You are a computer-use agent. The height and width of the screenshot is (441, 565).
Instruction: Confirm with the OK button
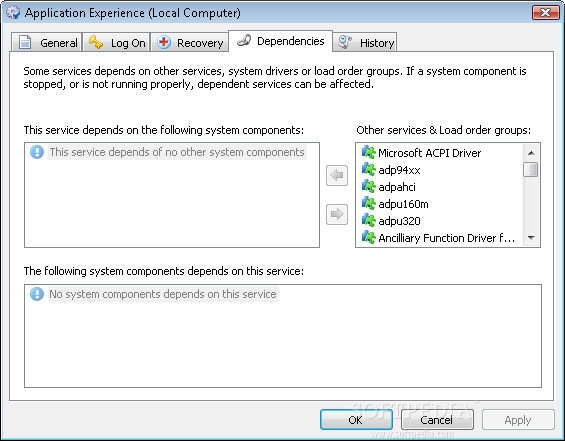point(356,420)
